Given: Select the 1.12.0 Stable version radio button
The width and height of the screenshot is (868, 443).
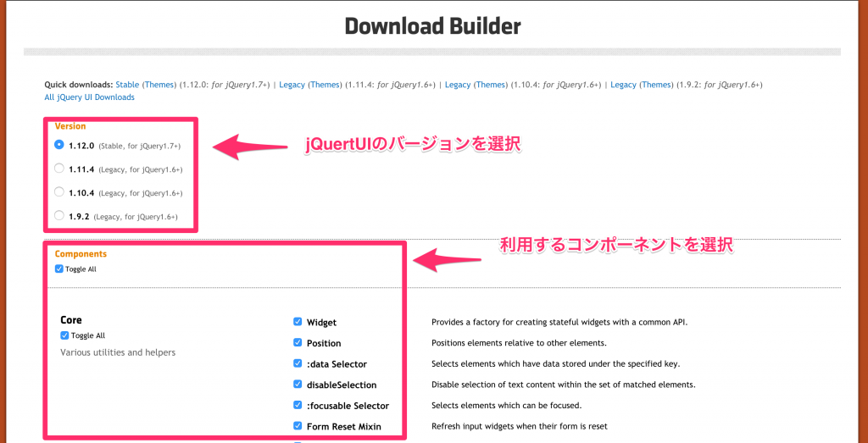Looking at the screenshot, I should (x=59, y=144).
